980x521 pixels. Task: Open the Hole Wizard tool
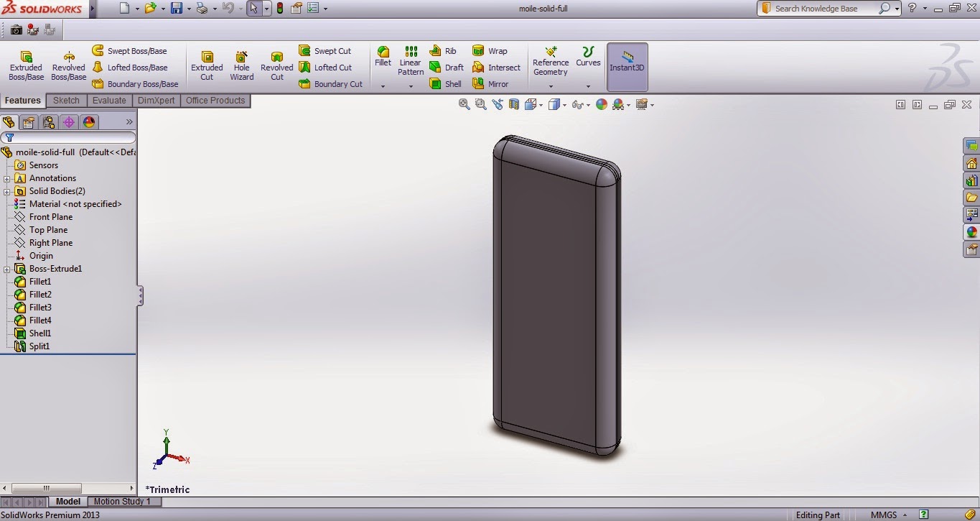241,65
